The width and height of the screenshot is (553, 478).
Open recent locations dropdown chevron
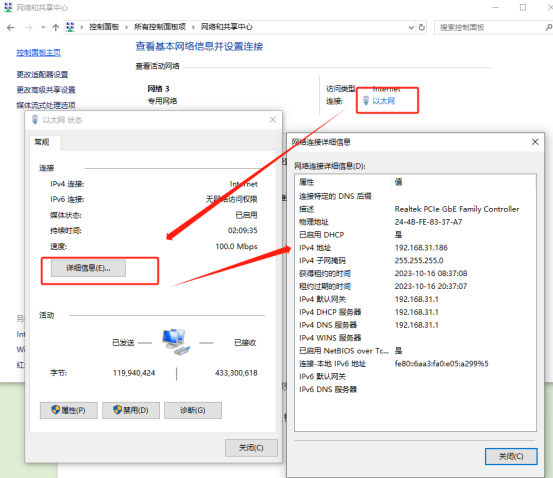click(43, 28)
